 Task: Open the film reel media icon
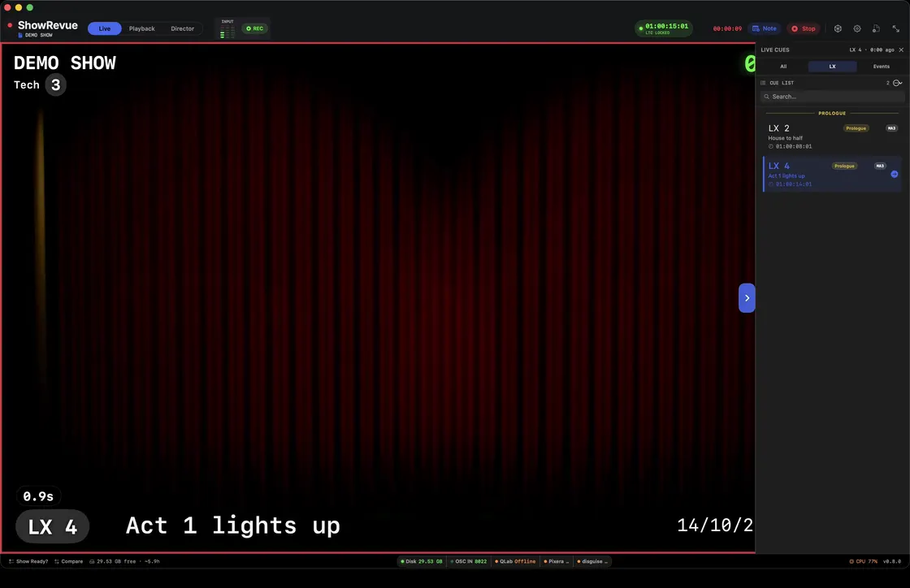(x=838, y=28)
